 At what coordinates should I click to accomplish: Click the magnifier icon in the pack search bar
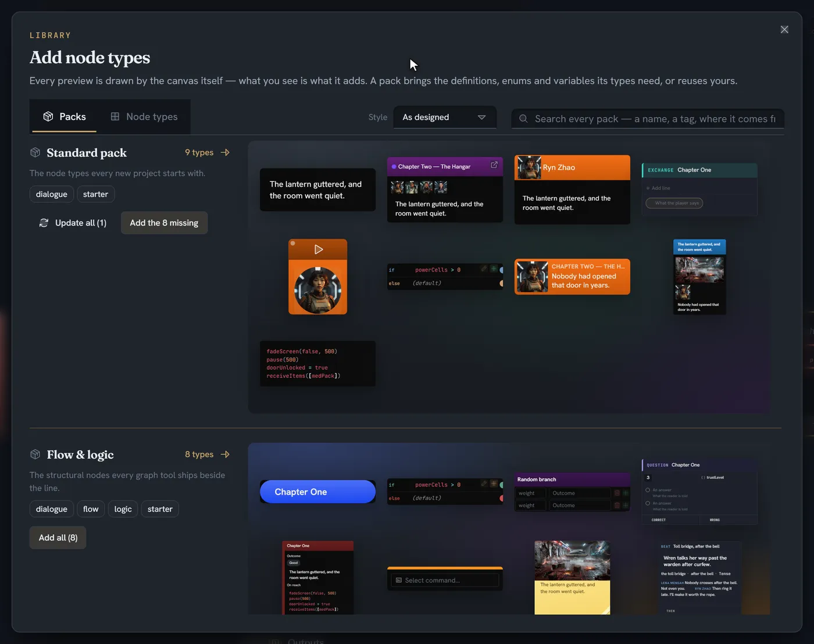523,119
